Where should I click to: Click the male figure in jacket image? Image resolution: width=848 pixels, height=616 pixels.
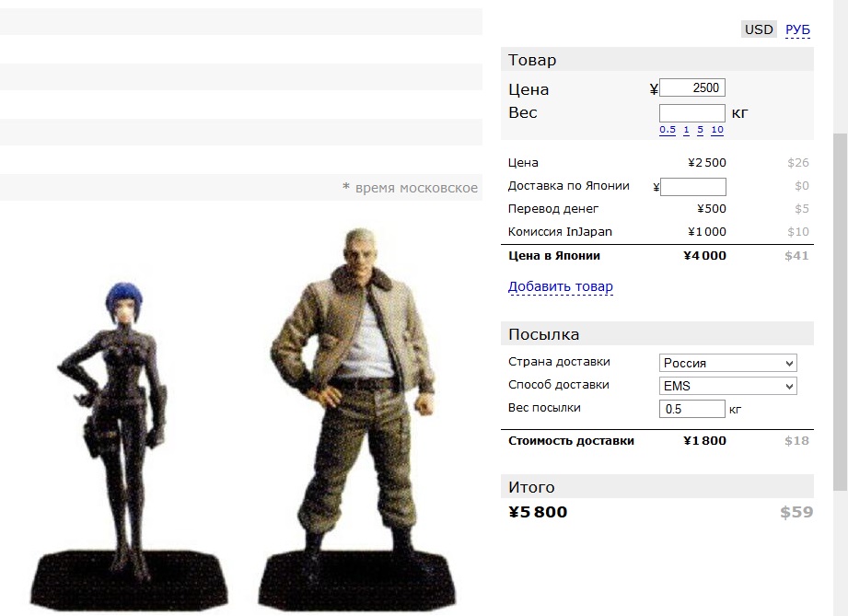pyautogui.click(x=355, y=419)
